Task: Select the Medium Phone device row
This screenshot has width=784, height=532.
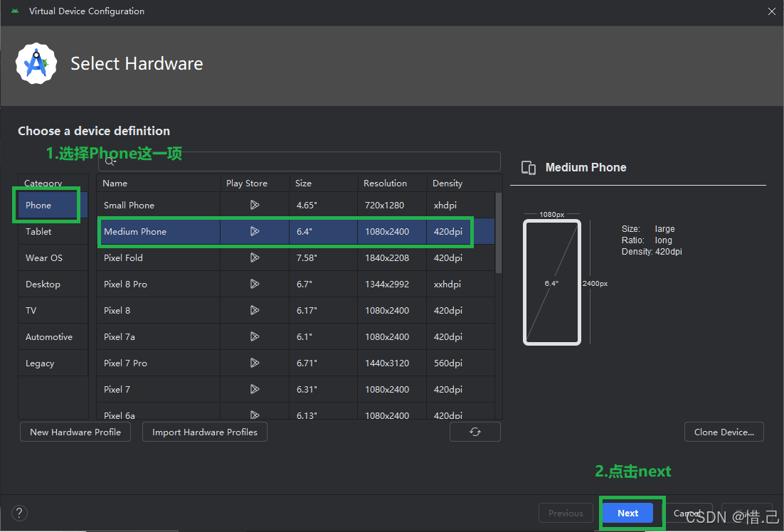Action: (x=295, y=231)
